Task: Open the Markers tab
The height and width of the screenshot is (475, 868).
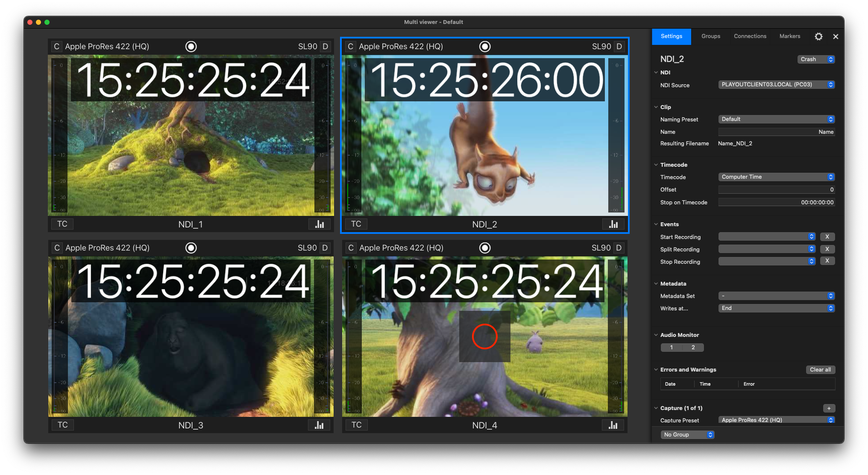Action: tap(790, 36)
